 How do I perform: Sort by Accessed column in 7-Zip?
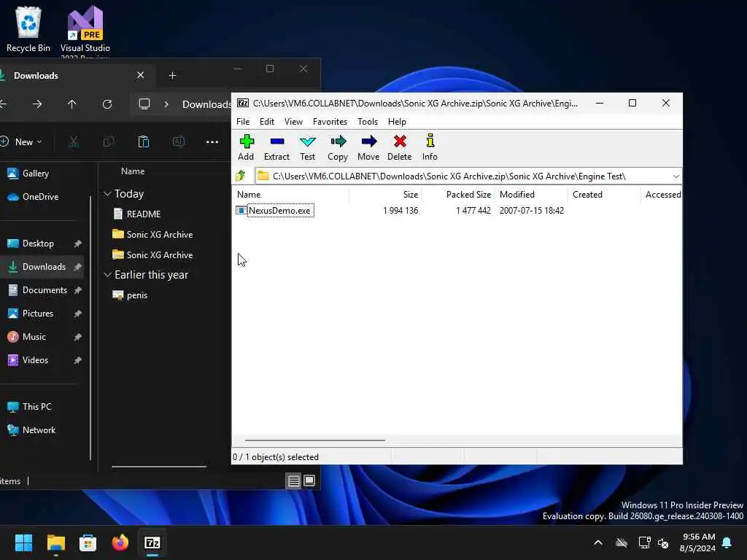tap(662, 194)
